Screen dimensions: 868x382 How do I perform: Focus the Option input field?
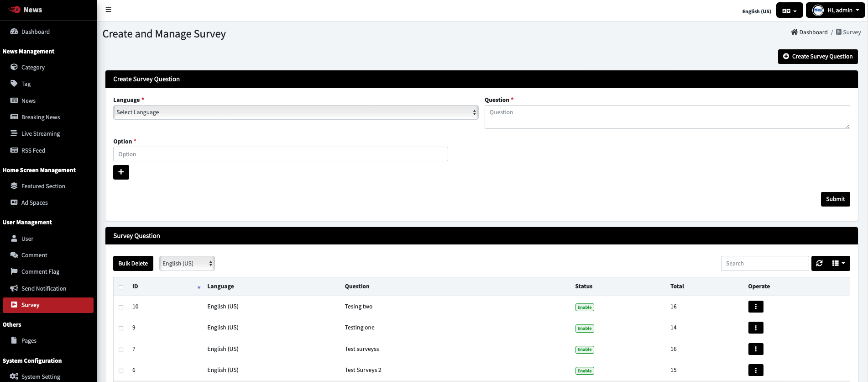281,154
